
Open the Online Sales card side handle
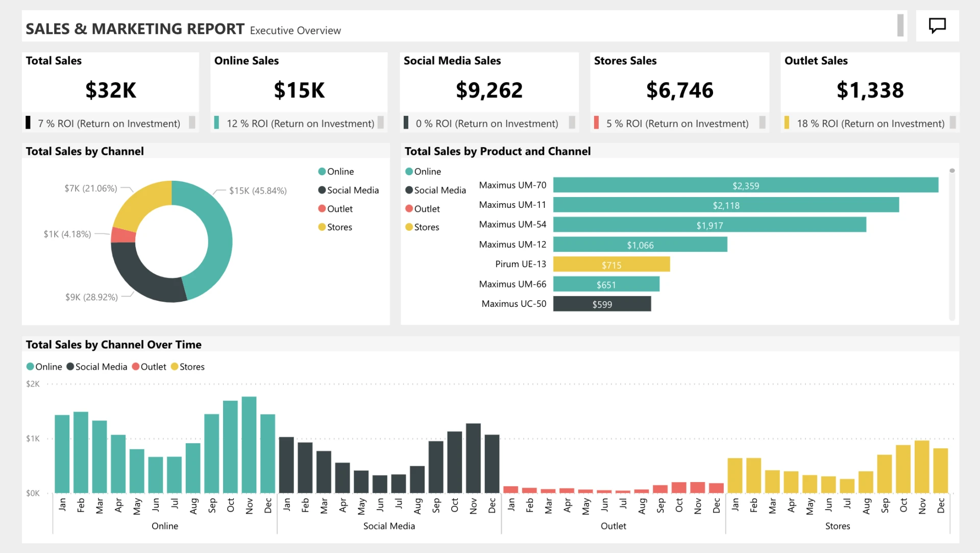click(380, 123)
